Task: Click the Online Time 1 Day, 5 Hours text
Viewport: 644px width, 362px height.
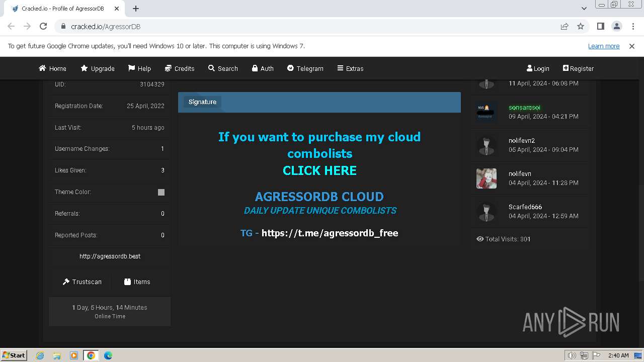Action: click(x=110, y=308)
